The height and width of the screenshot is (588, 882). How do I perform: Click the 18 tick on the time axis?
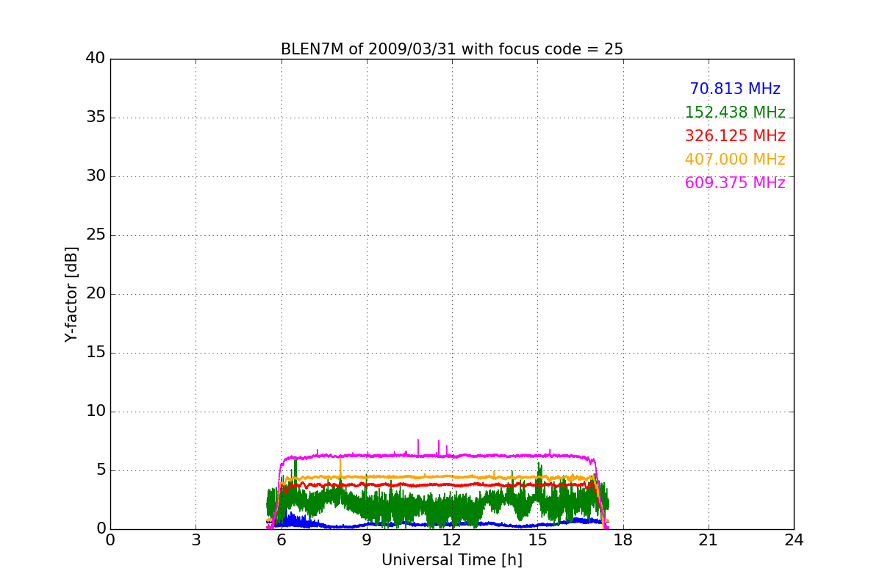pyautogui.click(x=623, y=540)
